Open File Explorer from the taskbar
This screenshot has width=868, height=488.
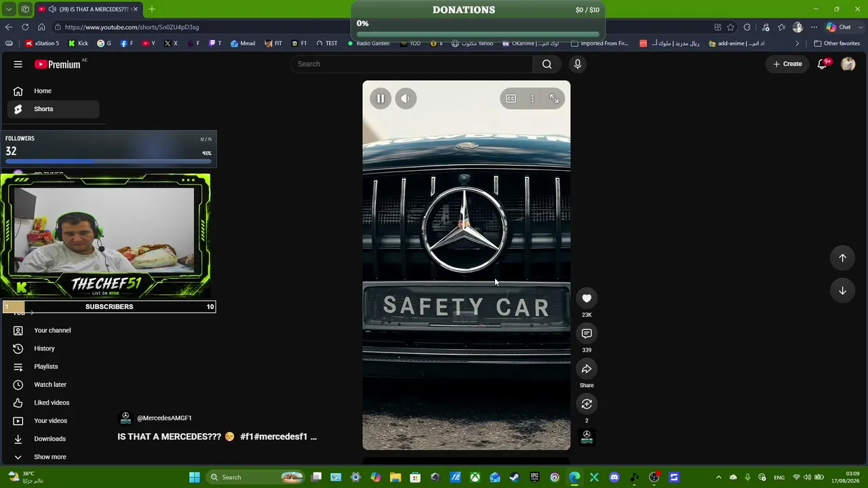tap(395, 477)
